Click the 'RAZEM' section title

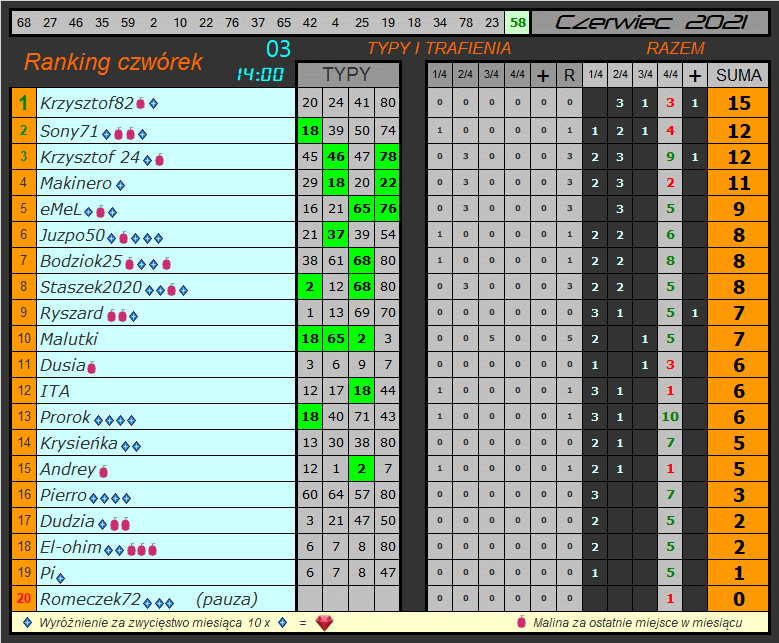pyautogui.click(x=675, y=48)
